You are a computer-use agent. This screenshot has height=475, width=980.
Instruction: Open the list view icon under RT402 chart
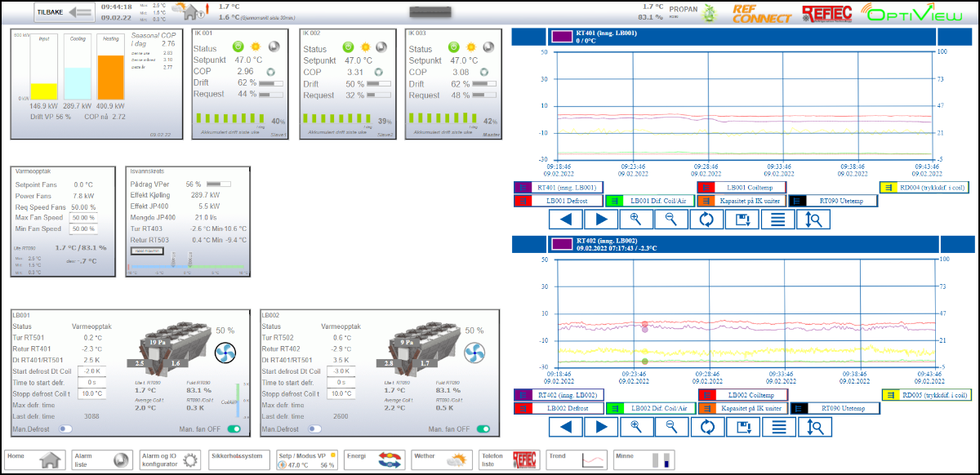pos(778,426)
